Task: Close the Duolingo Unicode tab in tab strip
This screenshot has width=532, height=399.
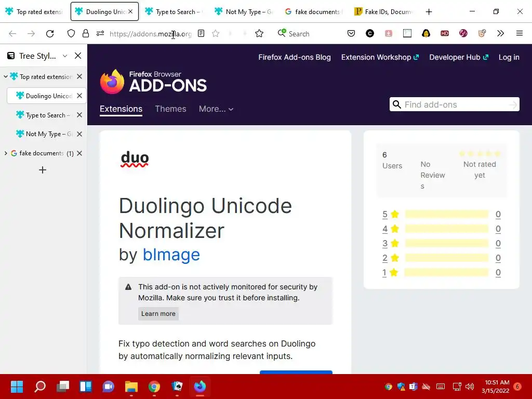Action: [130, 11]
